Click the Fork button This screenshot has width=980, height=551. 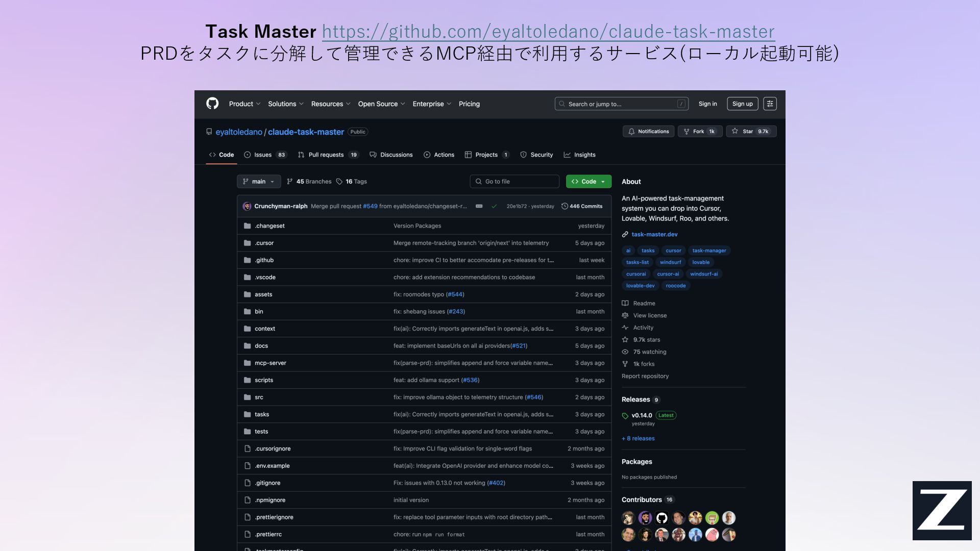click(x=700, y=131)
